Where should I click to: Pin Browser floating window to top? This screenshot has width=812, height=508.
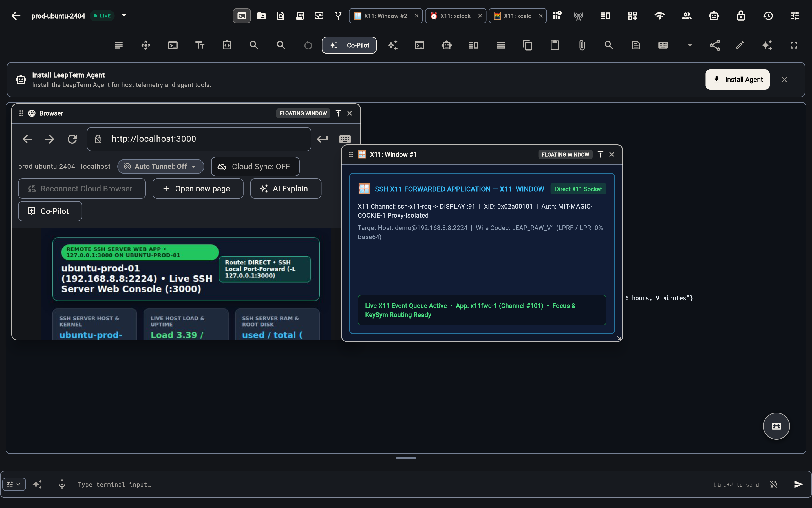[x=338, y=113]
